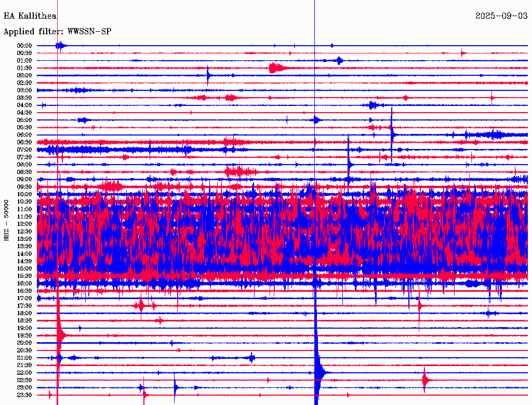Select the 20:30 time label
The height and width of the screenshot is (405, 532).
(24, 350)
